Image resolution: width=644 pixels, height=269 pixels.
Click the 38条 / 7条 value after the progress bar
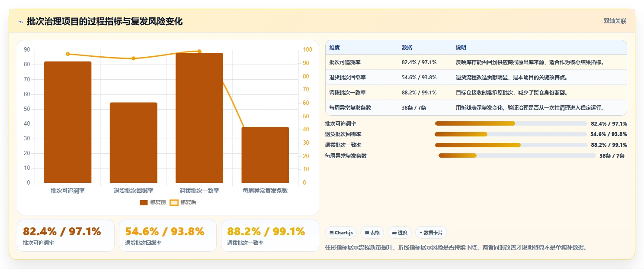point(612,156)
